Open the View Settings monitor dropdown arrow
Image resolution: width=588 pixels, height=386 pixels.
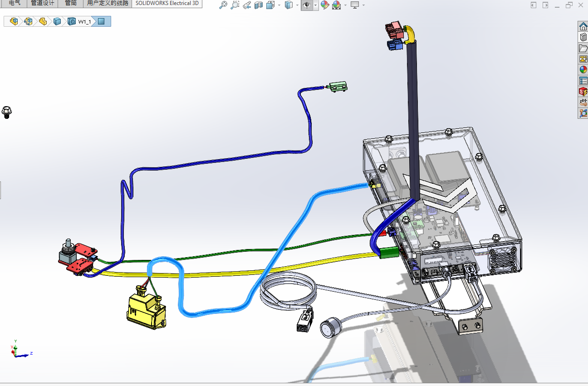tap(363, 5)
